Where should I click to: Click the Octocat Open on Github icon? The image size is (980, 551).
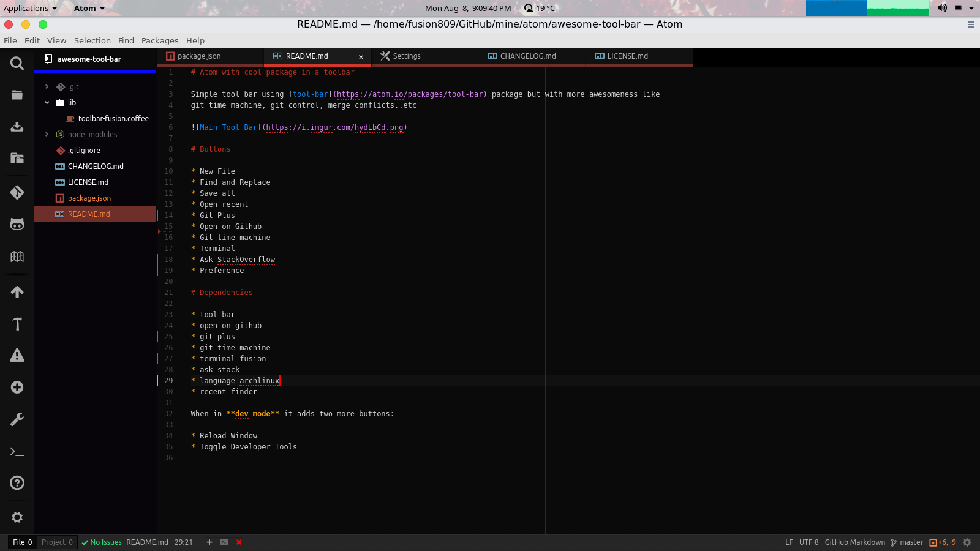tap(17, 224)
